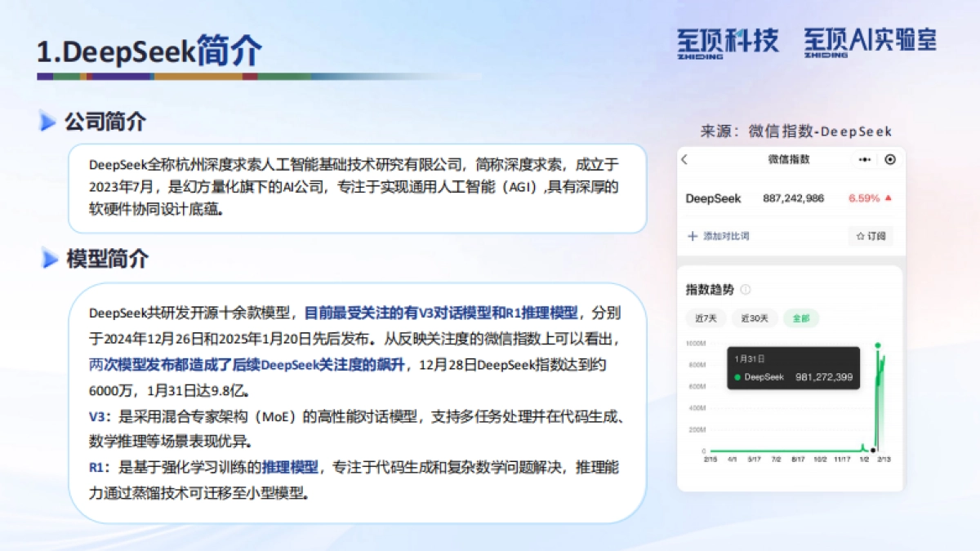Click the info icon beside 指数趋势

[747, 288]
